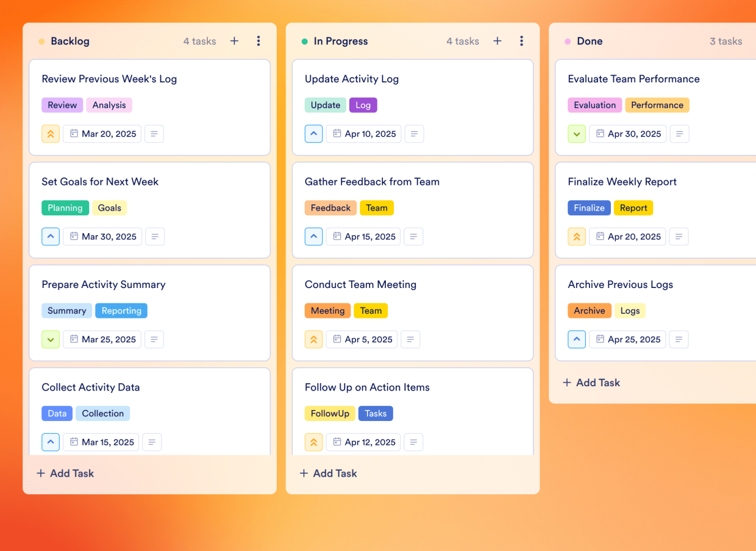Click the urgent priority icon on Follow Up on Action Items
756x551 pixels.
coord(313,442)
